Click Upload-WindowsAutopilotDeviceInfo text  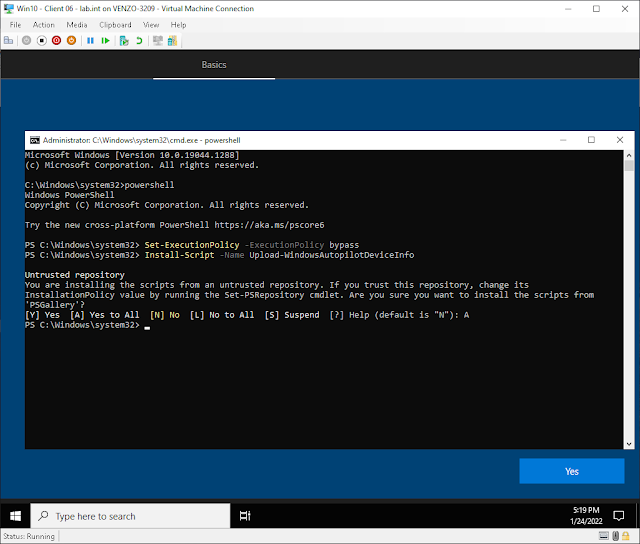332,255
